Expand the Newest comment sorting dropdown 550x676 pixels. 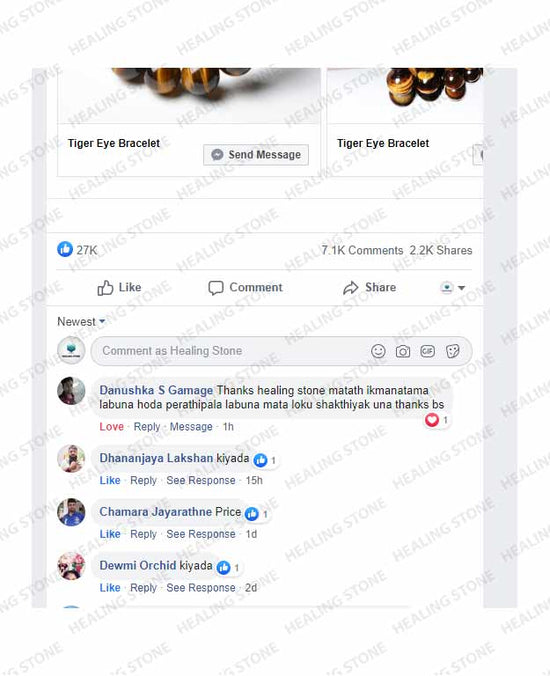(x=81, y=322)
